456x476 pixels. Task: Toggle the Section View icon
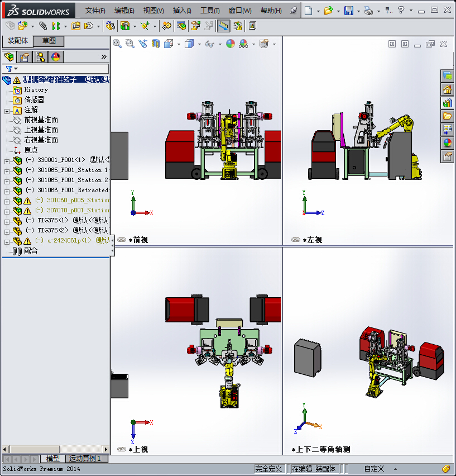[156, 44]
